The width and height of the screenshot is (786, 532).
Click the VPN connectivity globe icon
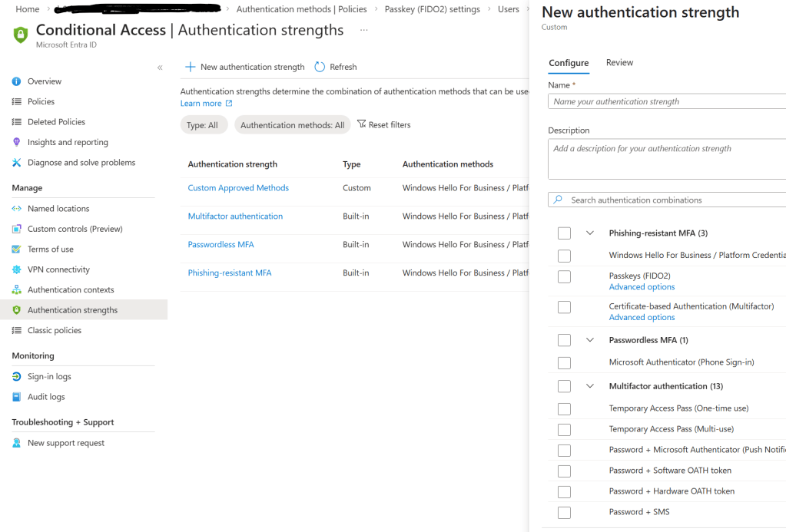coord(17,269)
